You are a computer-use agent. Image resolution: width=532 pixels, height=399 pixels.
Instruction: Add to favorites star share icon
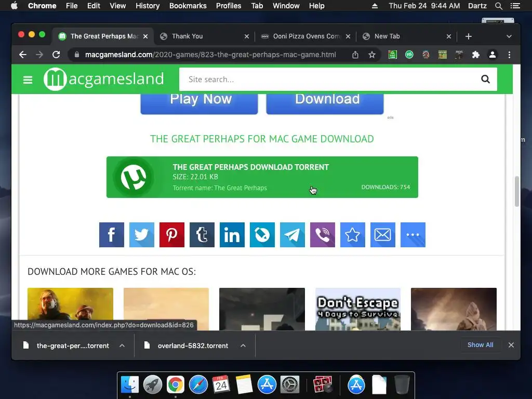353,235
